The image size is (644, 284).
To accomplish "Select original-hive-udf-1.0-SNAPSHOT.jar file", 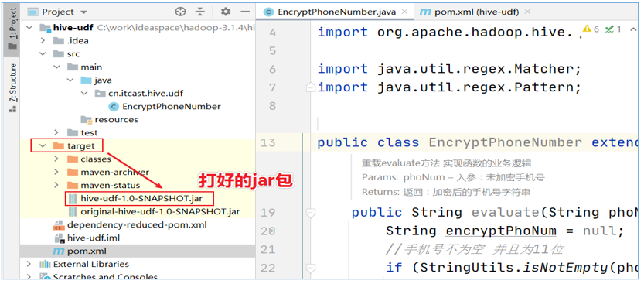I will [x=160, y=212].
